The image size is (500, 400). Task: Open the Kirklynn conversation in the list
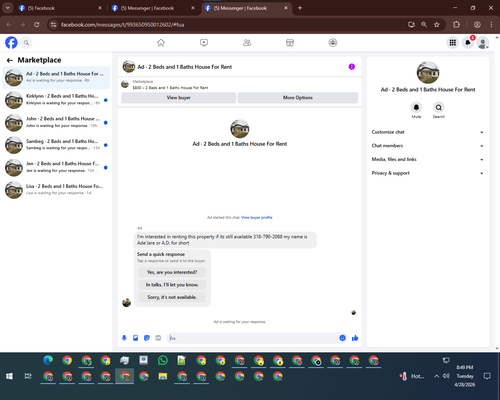point(56,100)
